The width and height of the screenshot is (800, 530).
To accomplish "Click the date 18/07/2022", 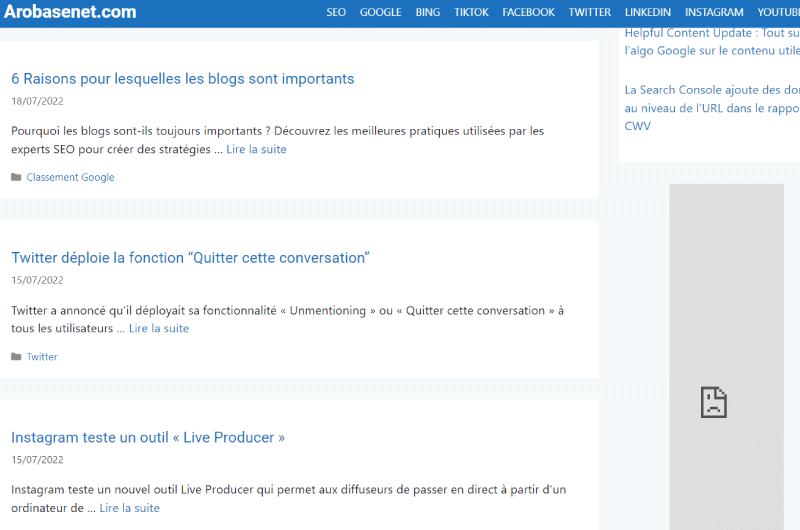I will (37, 101).
